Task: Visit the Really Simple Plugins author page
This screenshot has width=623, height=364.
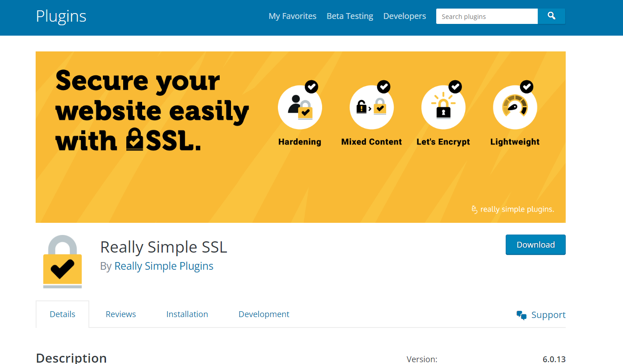Action: (x=164, y=266)
